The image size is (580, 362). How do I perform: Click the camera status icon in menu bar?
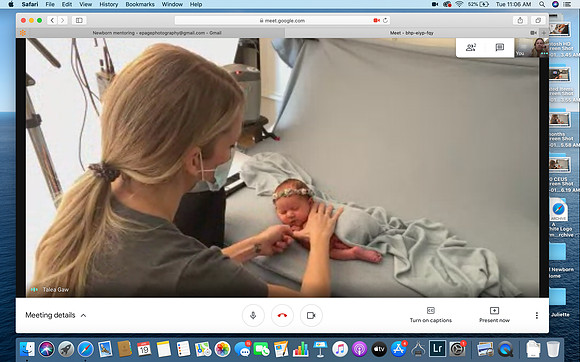pos(435,4)
